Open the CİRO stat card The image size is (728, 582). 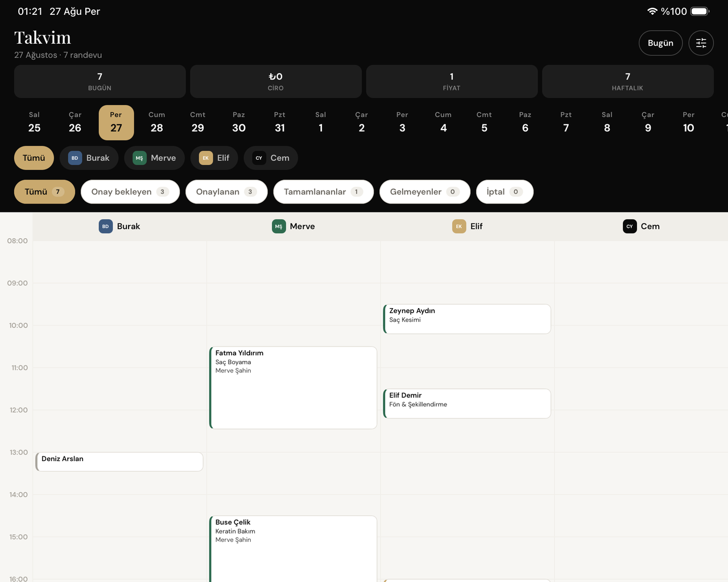click(276, 81)
